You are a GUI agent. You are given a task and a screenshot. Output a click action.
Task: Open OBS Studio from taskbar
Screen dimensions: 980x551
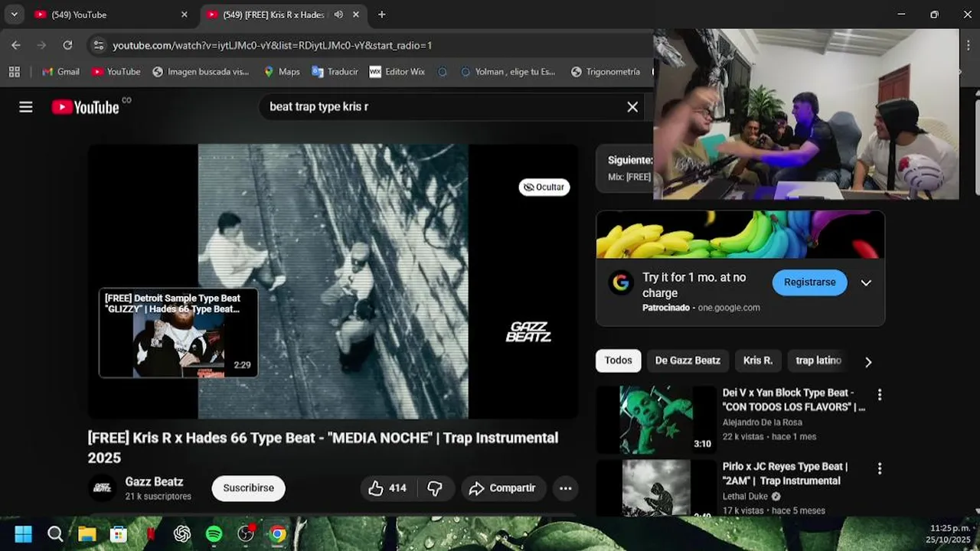[246, 534]
